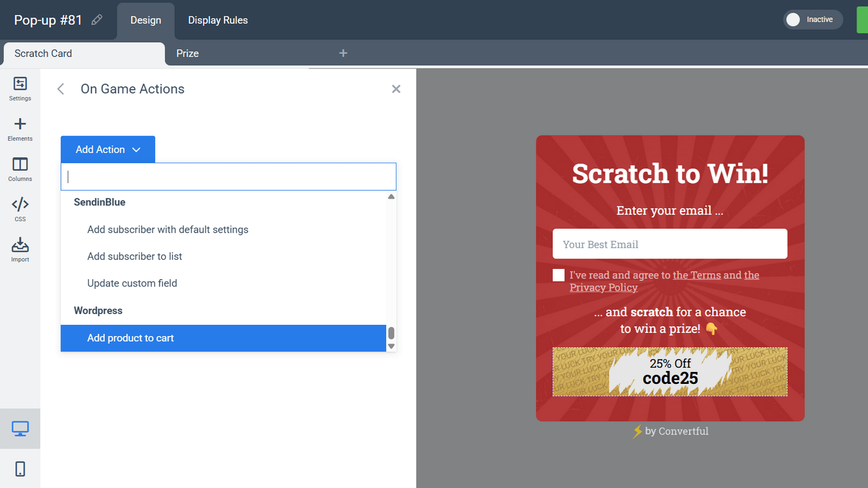The width and height of the screenshot is (868, 488).
Task: Toggle the Inactive status switch
Action: 812,20
